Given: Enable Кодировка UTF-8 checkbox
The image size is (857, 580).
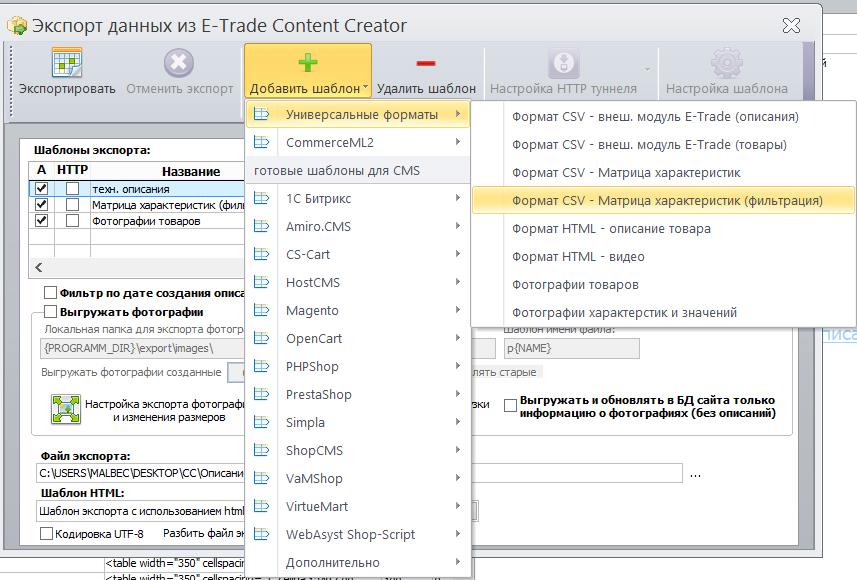Looking at the screenshot, I should [x=46, y=534].
